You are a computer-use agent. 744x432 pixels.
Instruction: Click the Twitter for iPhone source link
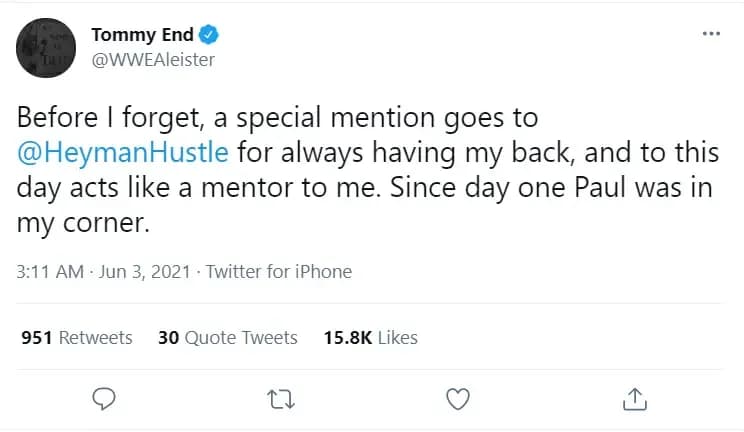(x=279, y=271)
